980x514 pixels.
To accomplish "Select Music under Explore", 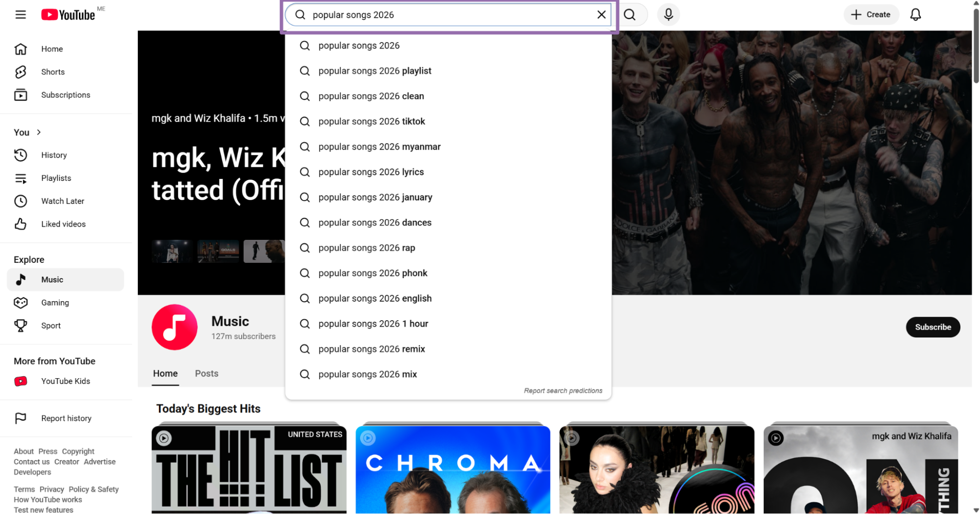I will [x=66, y=280].
